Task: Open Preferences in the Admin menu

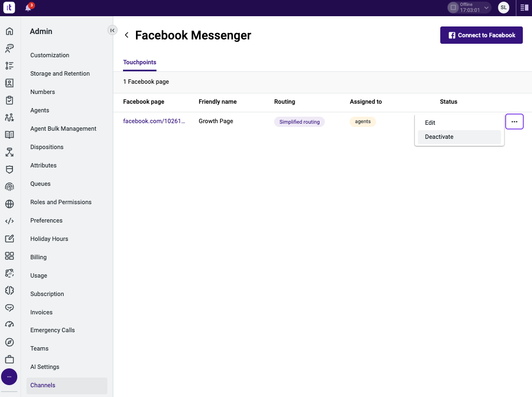Action: click(x=46, y=220)
